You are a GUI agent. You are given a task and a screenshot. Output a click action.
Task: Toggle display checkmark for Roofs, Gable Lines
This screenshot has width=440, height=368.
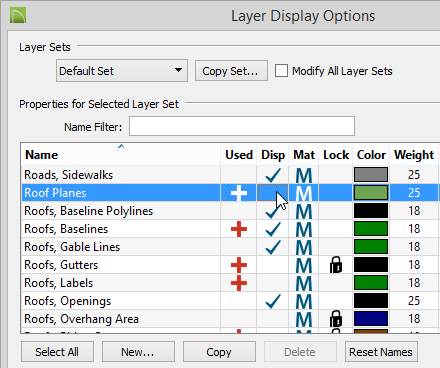[x=273, y=247]
